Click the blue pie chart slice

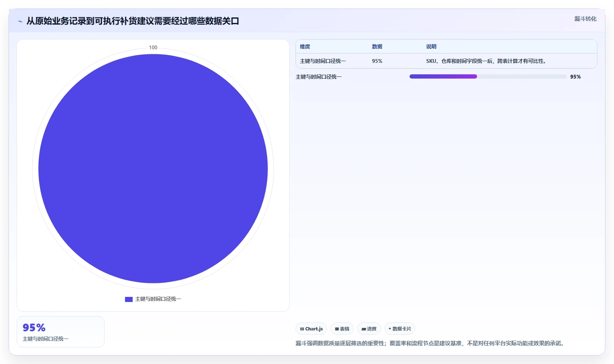coord(153,169)
